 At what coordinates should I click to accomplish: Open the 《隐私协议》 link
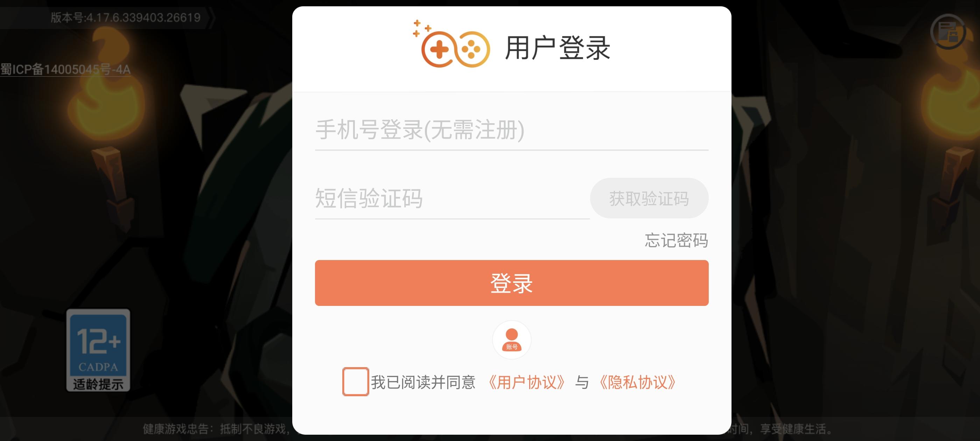coord(638,383)
